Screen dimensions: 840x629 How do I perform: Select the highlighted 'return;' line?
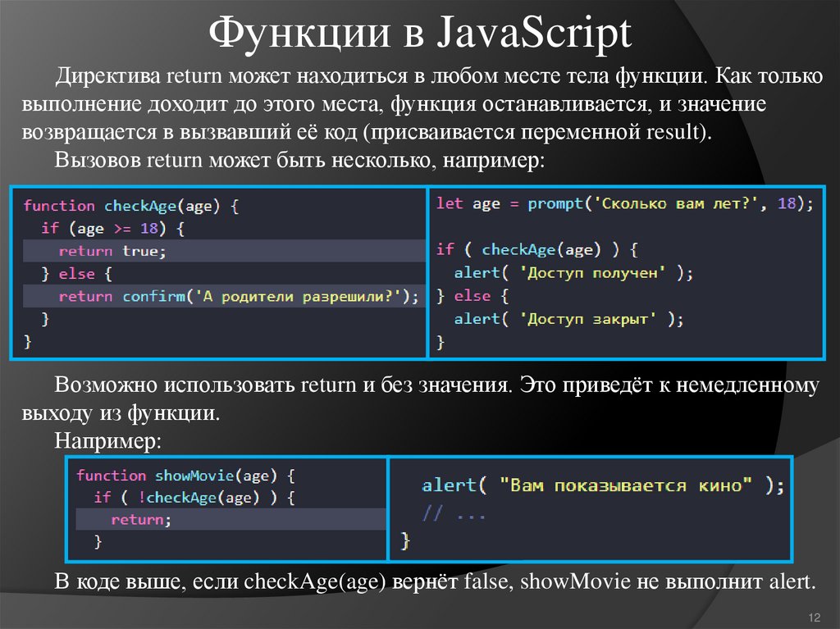[x=231, y=519]
